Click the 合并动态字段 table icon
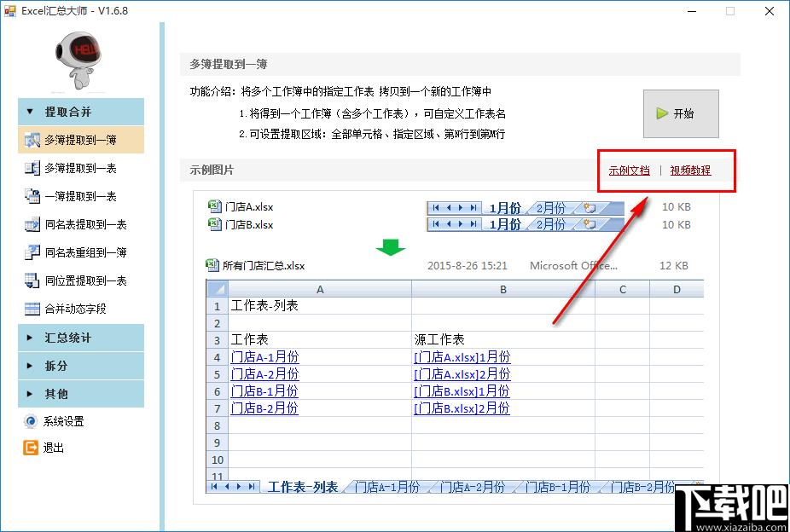 [x=32, y=309]
